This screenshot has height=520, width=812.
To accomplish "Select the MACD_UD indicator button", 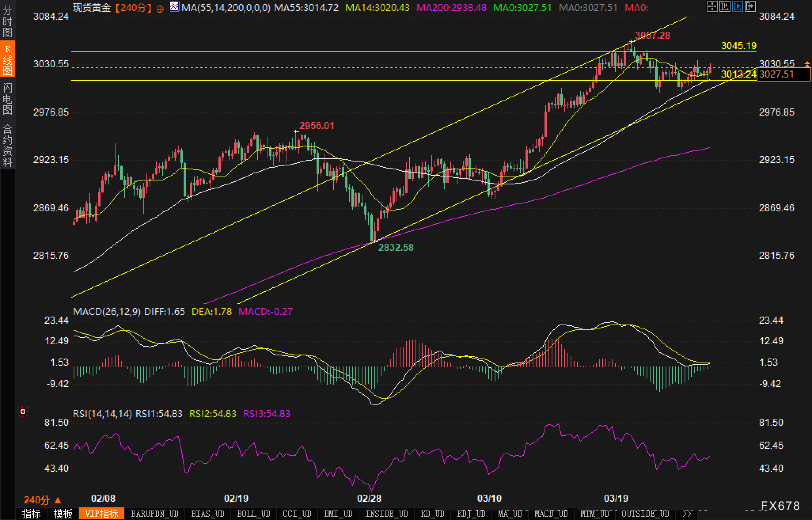I will pos(551,514).
